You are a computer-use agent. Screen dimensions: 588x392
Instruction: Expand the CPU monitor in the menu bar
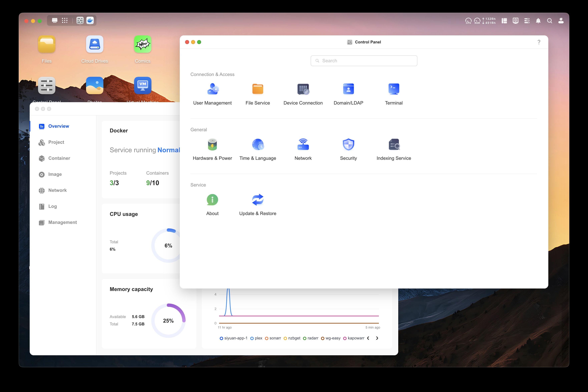pos(468,21)
